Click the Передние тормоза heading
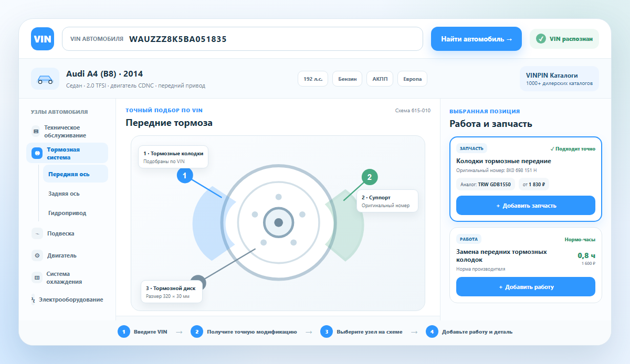 (169, 123)
